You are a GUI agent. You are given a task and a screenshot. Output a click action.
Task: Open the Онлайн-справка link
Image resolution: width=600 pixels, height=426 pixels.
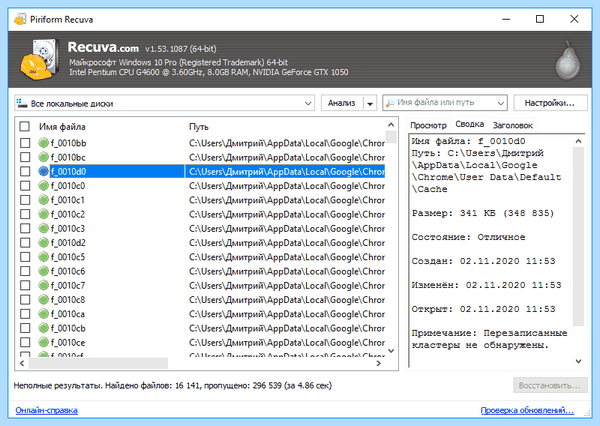pyautogui.click(x=46, y=410)
